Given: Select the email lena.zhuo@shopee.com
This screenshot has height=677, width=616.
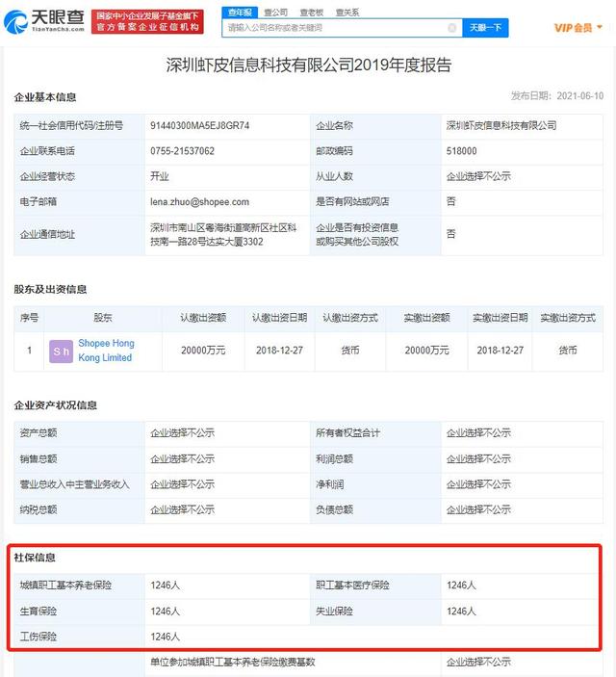Looking at the screenshot, I should 199,202.
